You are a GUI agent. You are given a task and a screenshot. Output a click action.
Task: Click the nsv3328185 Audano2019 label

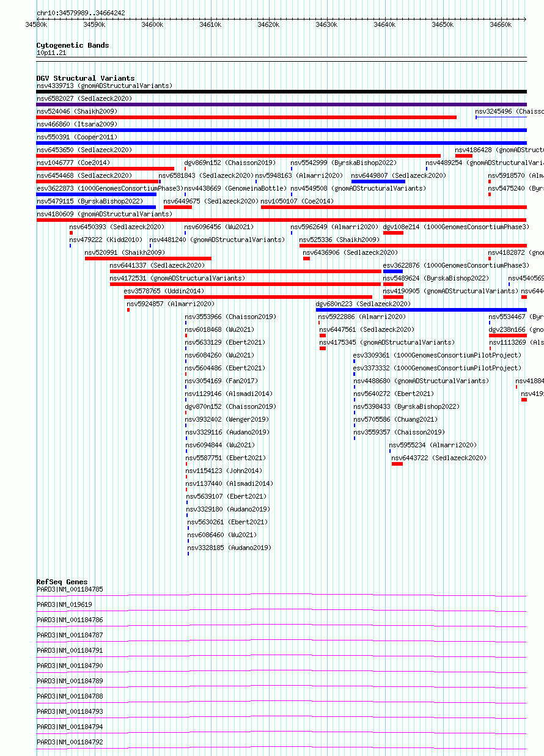[230, 548]
